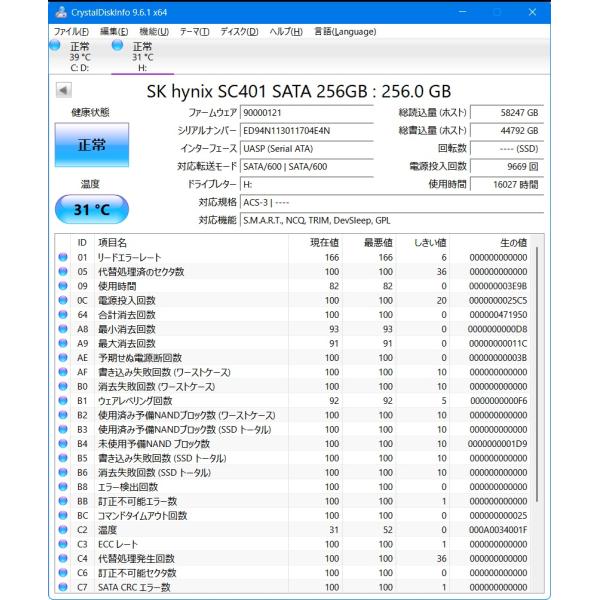This screenshot has width=600, height=600.
Task: Click status icon for 09 使用時間
Action: [63, 286]
